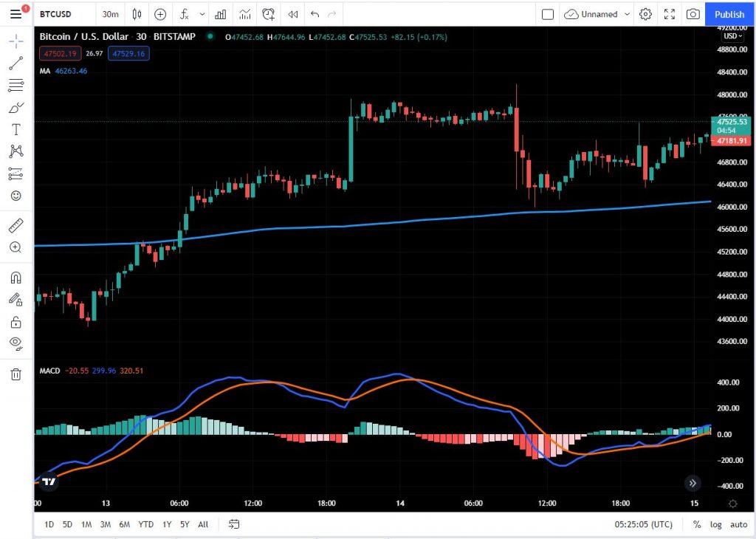Open the layout selection square
This screenshot has height=539, width=756.
[x=548, y=15]
